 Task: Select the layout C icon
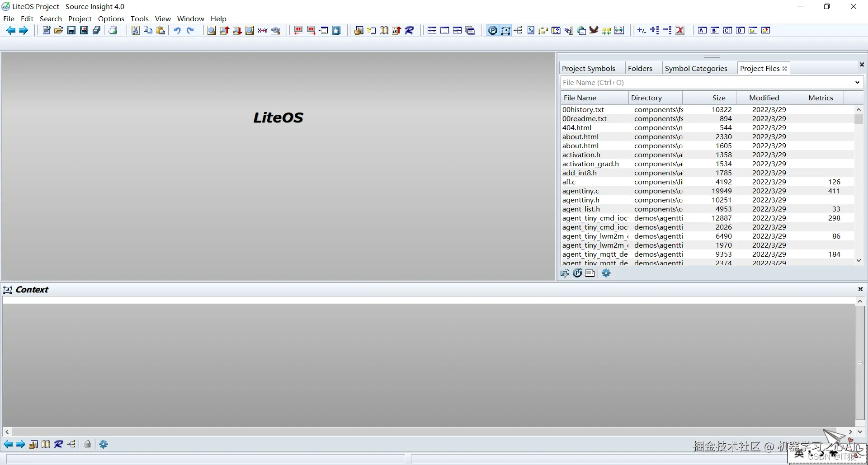(x=727, y=30)
